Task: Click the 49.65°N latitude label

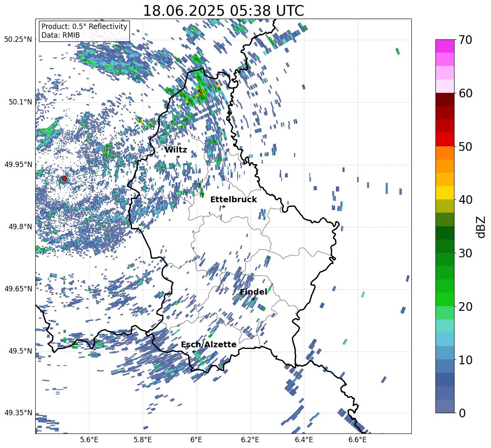Action: point(18,288)
